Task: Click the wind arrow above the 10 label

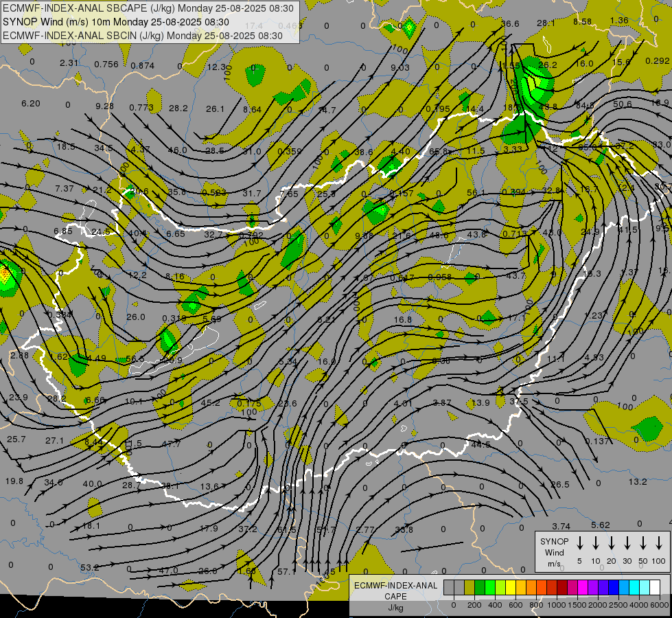Action: click(x=595, y=543)
